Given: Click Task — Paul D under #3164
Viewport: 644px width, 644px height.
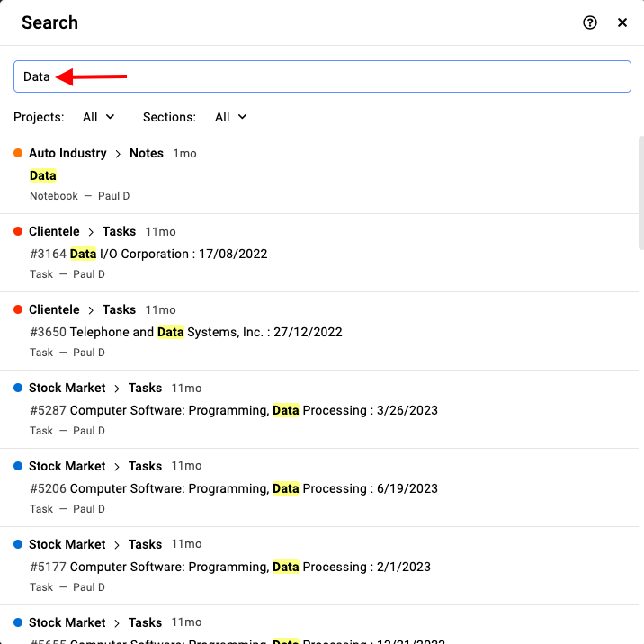Looking at the screenshot, I should 67,274.
